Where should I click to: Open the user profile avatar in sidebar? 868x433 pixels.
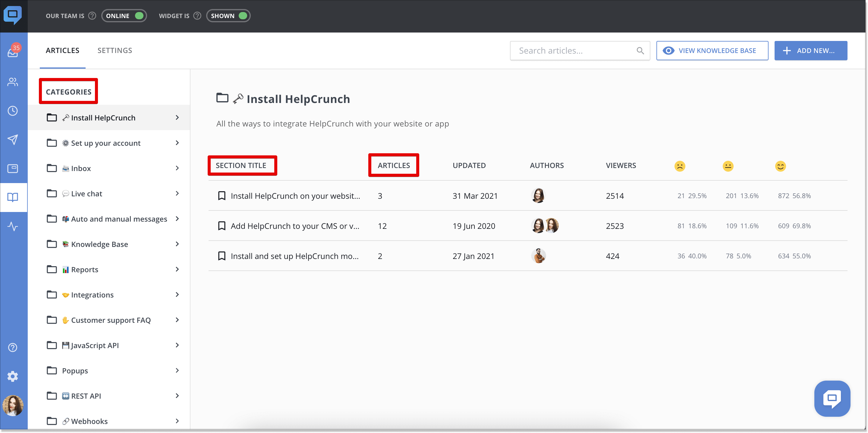[x=13, y=405]
